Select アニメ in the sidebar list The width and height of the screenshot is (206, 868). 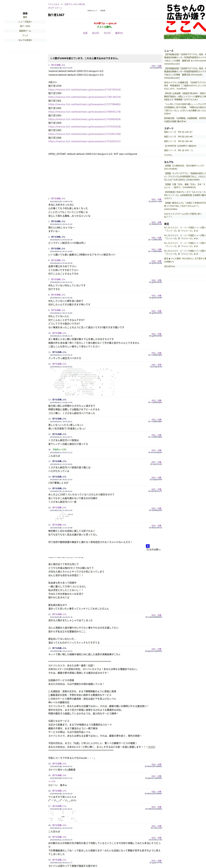point(25,35)
